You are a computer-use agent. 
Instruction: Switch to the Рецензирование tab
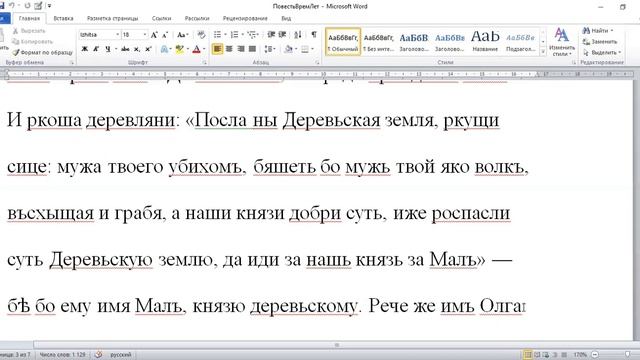pyautogui.click(x=245, y=18)
